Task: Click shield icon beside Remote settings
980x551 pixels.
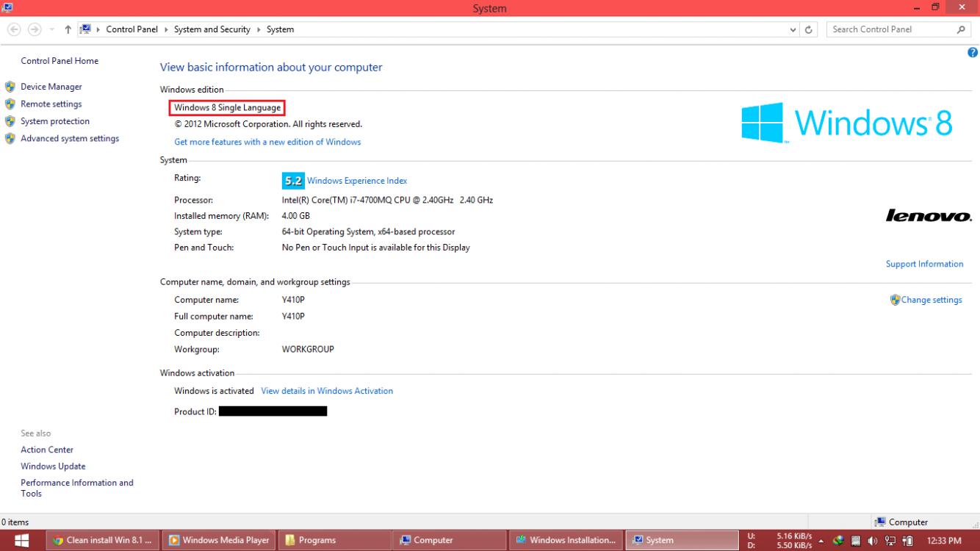Action: coord(10,104)
